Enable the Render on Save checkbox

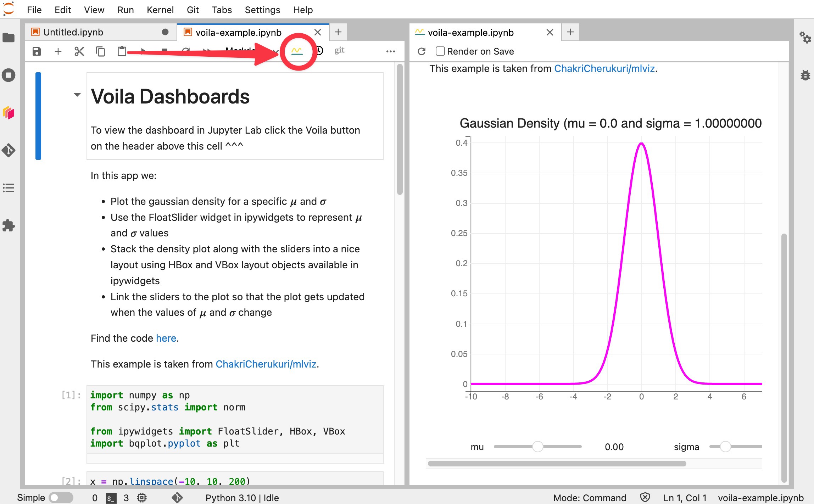pyautogui.click(x=440, y=51)
